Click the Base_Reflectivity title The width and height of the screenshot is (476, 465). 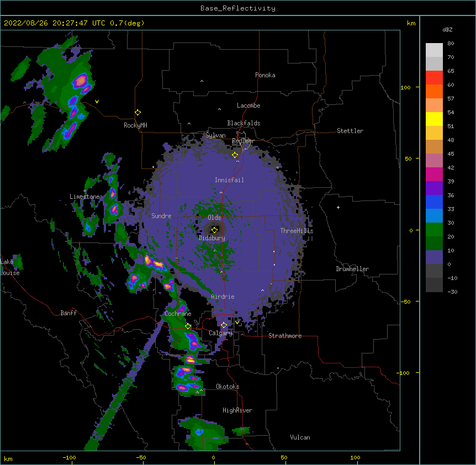point(238,8)
